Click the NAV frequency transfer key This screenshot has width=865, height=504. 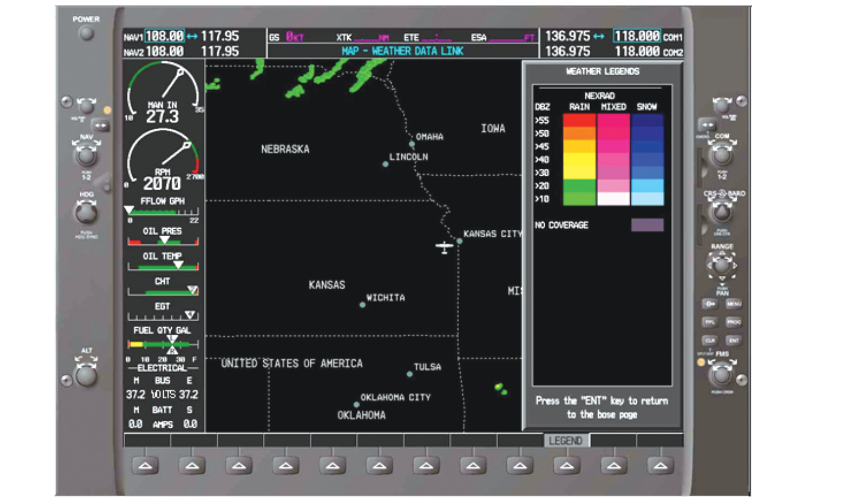101,125
